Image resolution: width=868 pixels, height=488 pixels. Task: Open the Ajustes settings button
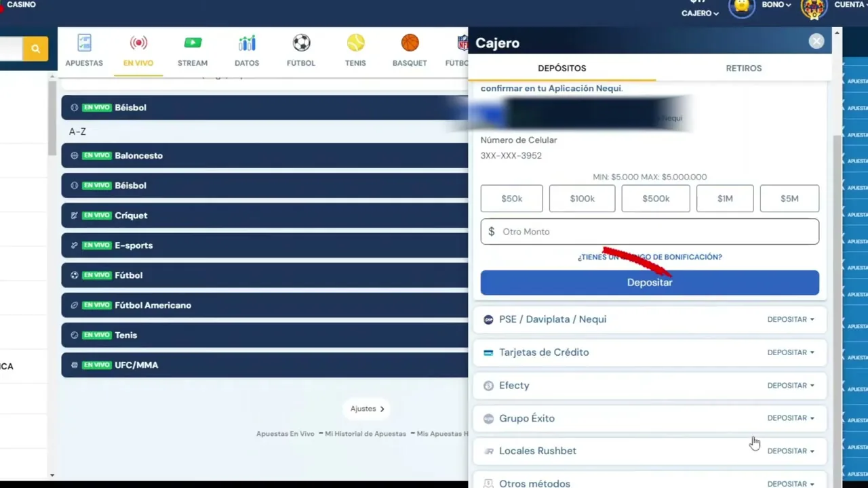(368, 409)
